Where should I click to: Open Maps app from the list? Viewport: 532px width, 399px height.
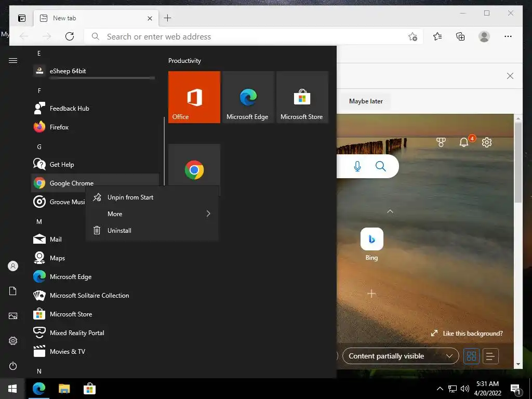(95, 258)
